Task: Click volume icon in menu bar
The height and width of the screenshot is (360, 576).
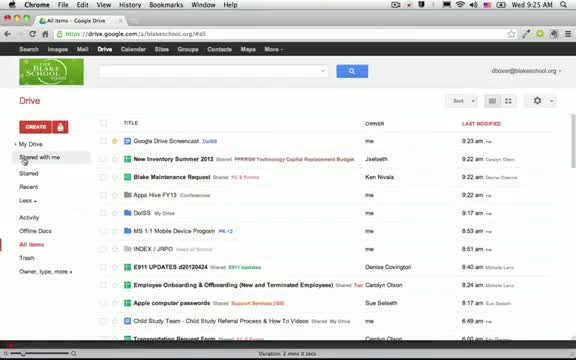Action: tap(474, 5)
